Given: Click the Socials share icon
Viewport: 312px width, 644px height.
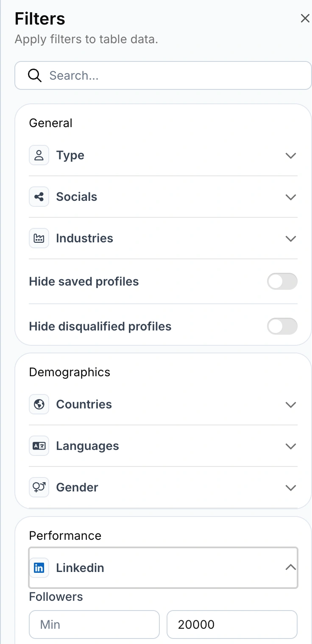Looking at the screenshot, I should click(39, 197).
